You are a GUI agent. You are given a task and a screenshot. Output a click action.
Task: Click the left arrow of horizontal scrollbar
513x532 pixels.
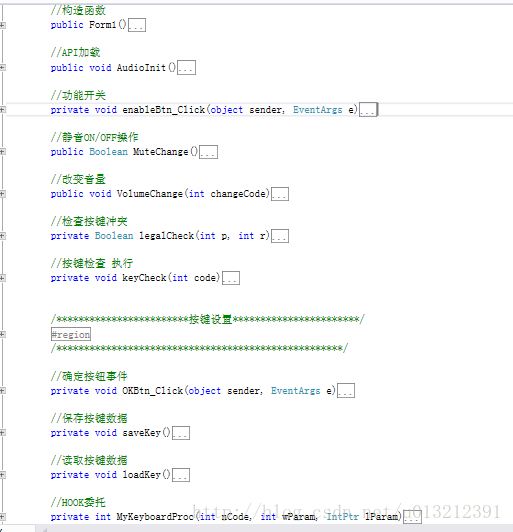point(43,529)
